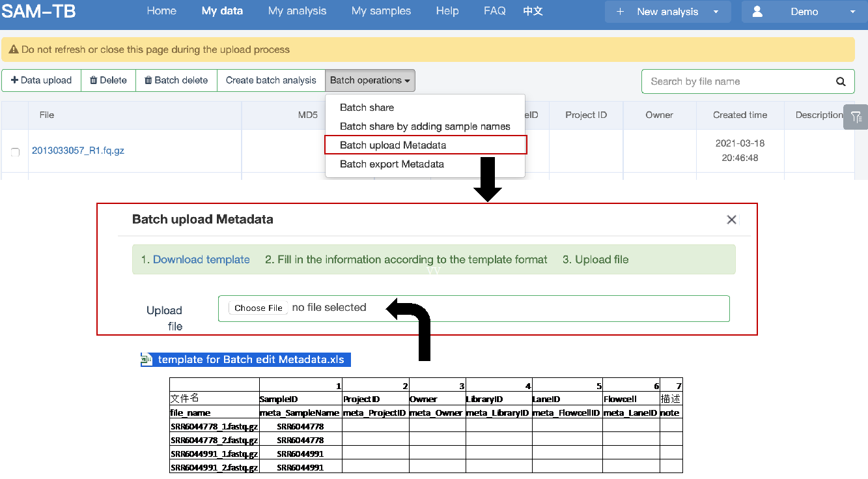The height and width of the screenshot is (479, 868).
Task: Switch language to 中文
Action: (x=533, y=11)
